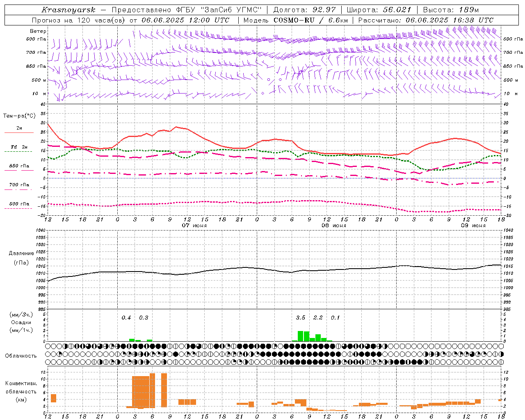Click the red line sample above '2м' legend
Screen dimensions: 525x420
[x=19, y=133]
